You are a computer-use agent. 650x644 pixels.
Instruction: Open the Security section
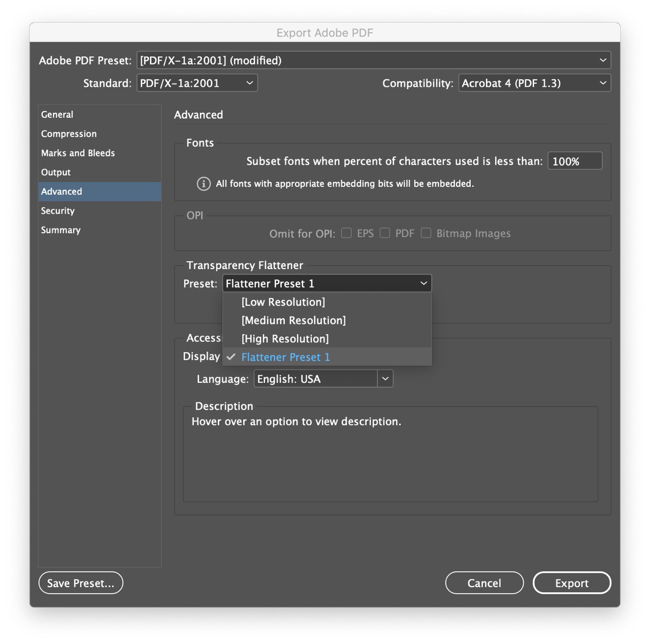pos(100,211)
